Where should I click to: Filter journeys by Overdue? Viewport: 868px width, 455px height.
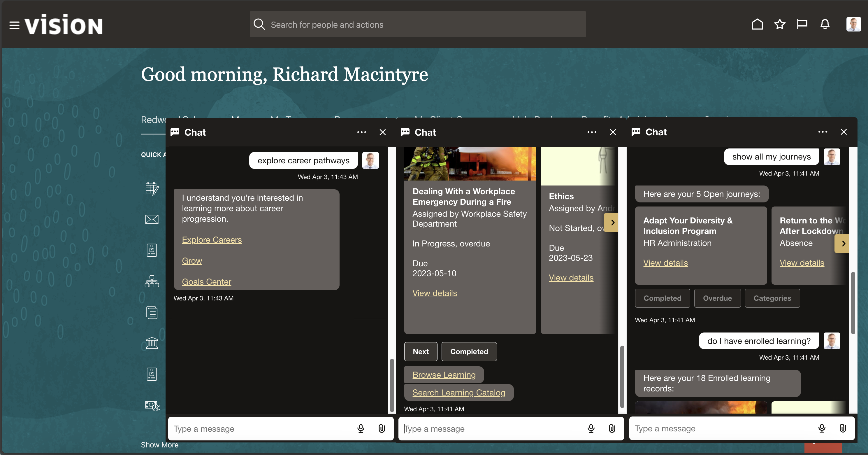[717, 298]
